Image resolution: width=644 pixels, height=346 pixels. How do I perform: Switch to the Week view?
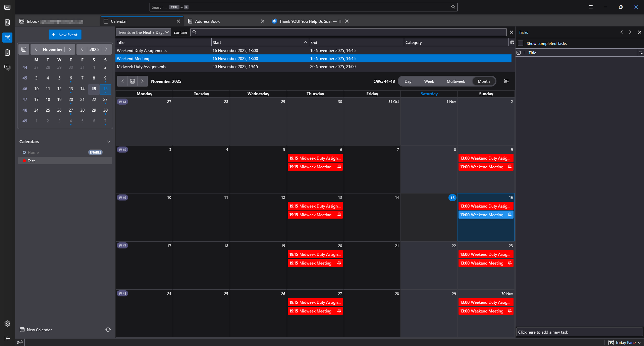point(429,81)
